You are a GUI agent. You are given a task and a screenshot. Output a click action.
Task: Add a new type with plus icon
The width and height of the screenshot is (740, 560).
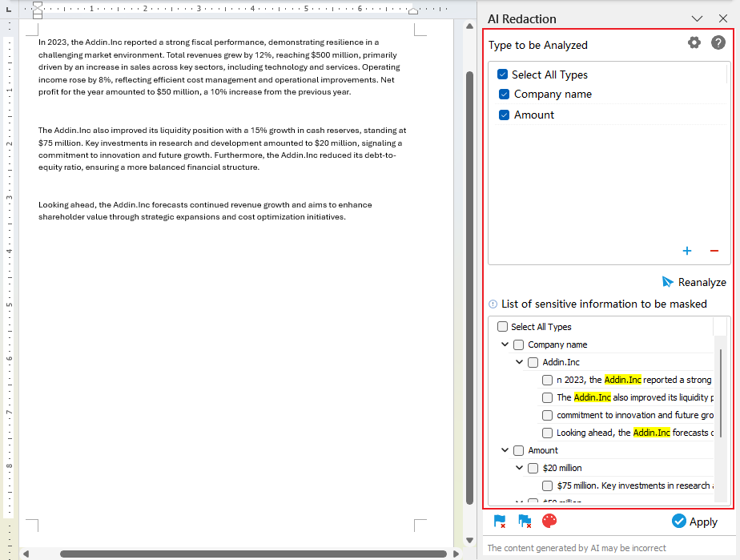pos(686,251)
